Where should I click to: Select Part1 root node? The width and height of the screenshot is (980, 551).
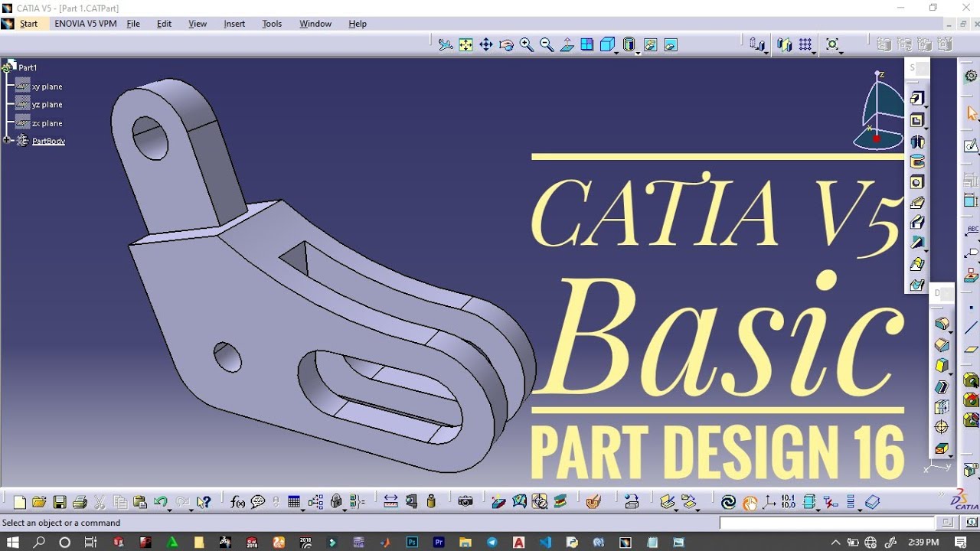(28, 67)
